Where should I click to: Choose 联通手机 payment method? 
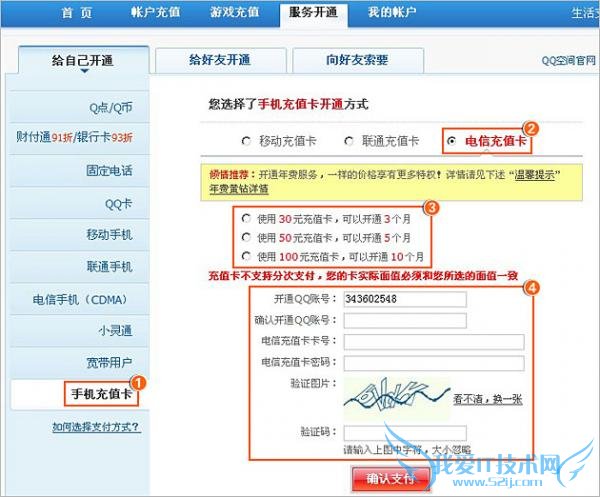tap(78, 266)
